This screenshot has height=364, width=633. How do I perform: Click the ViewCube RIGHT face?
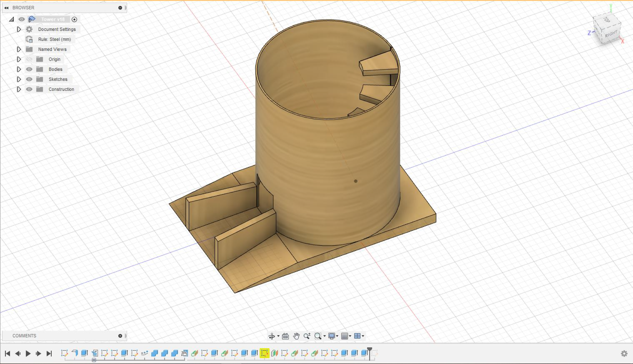click(x=611, y=34)
